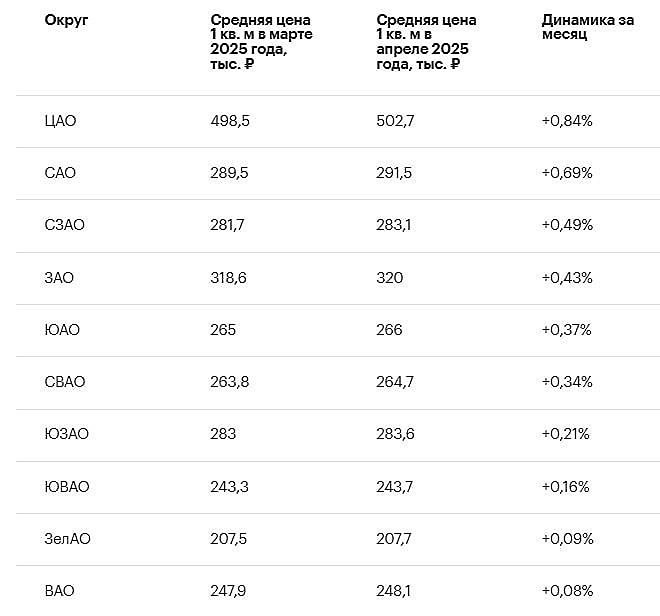
Task: Select the 248,1 April price for ВАО
Action: 393,591
